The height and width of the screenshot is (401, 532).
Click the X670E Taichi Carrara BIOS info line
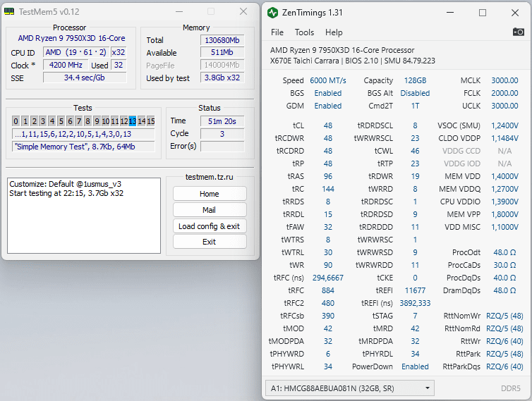coord(353,61)
